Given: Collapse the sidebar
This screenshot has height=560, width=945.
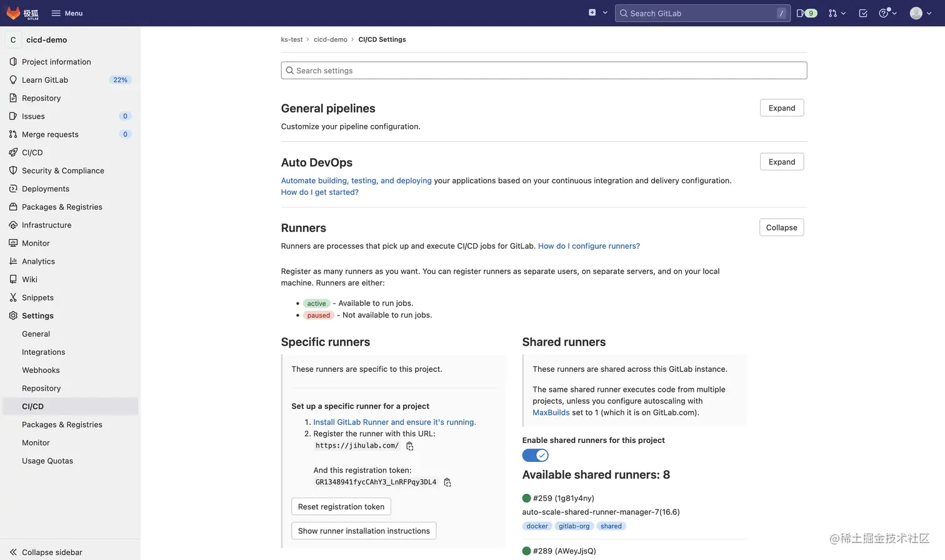Looking at the screenshot, I should click(46, 552).
